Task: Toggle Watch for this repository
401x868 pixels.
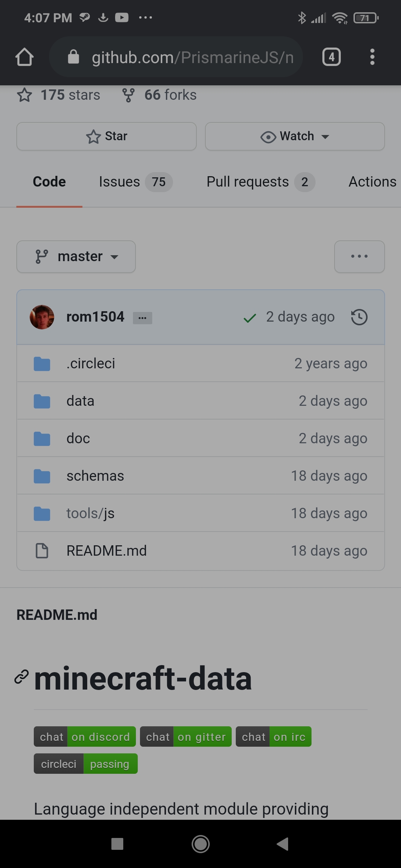Action: click(294, 136)
